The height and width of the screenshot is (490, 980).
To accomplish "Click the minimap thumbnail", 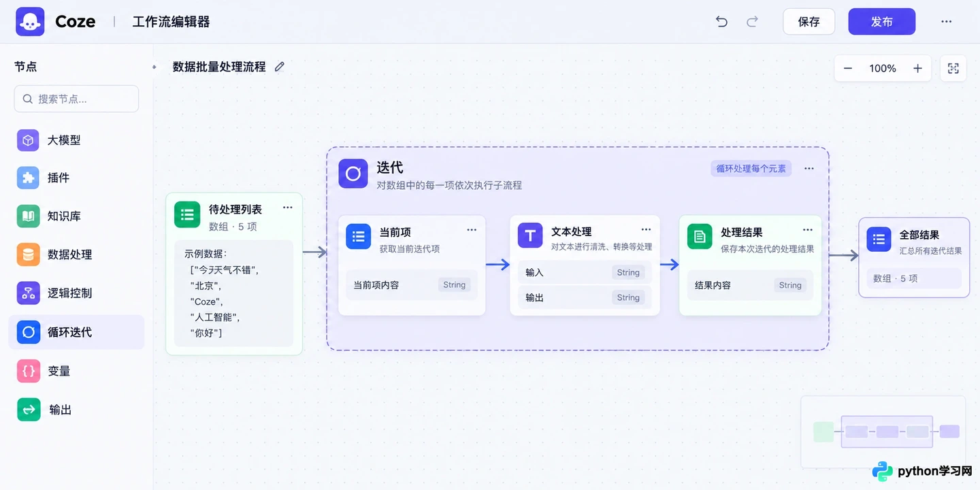I will pos(883,431).
